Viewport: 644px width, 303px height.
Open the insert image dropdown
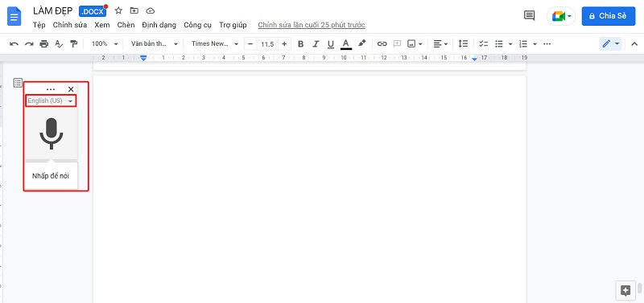[x=415, y=44]
